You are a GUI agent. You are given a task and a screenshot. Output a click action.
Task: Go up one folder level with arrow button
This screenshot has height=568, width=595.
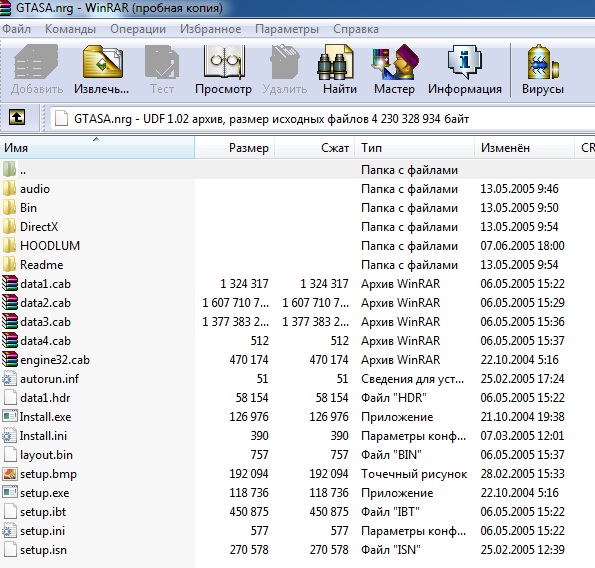tap(17, 117)
